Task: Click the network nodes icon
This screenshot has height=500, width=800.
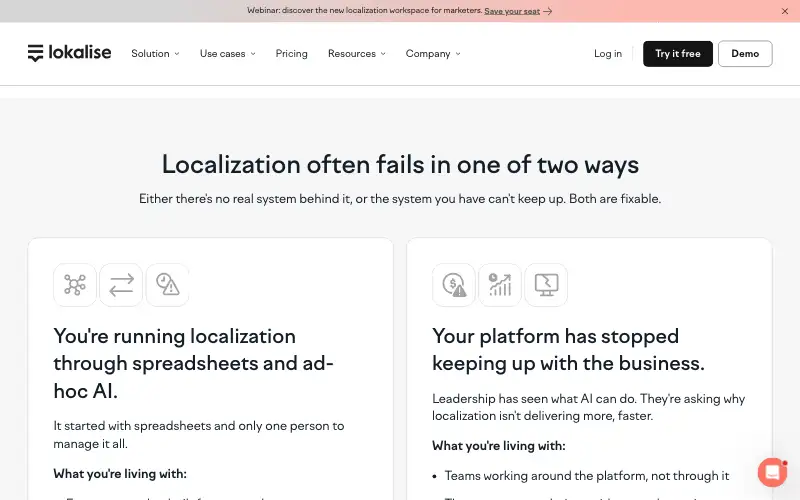Action: (75, 285)
